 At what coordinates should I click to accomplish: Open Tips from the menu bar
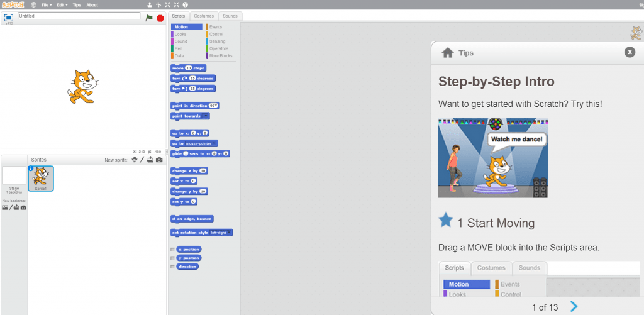(77, 5)
